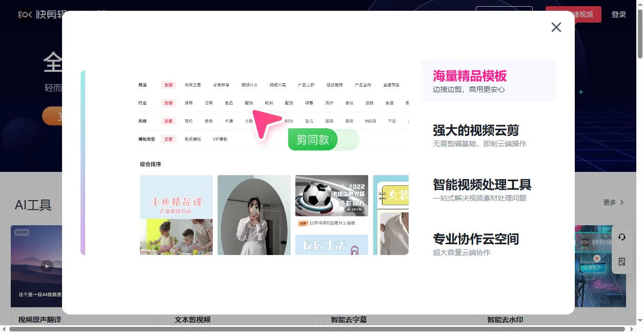Open the customer service headset icon
The height and width of the screenshot is (333, 644).
622,237
